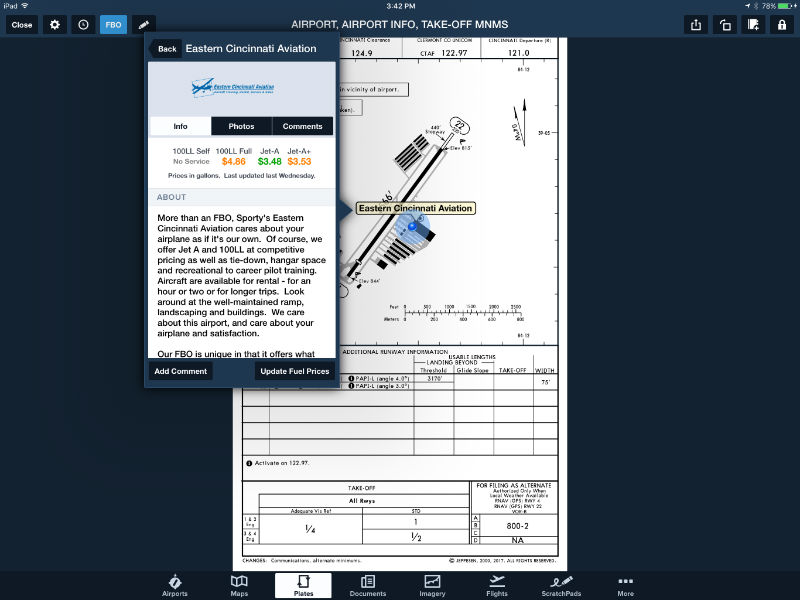The width and height of the screenshot is (800, 600).
Task: Tap the plate title AIRPORT, AIRPORT INFO, TAKE-OFF MNMS
Action: pos(399,24)
